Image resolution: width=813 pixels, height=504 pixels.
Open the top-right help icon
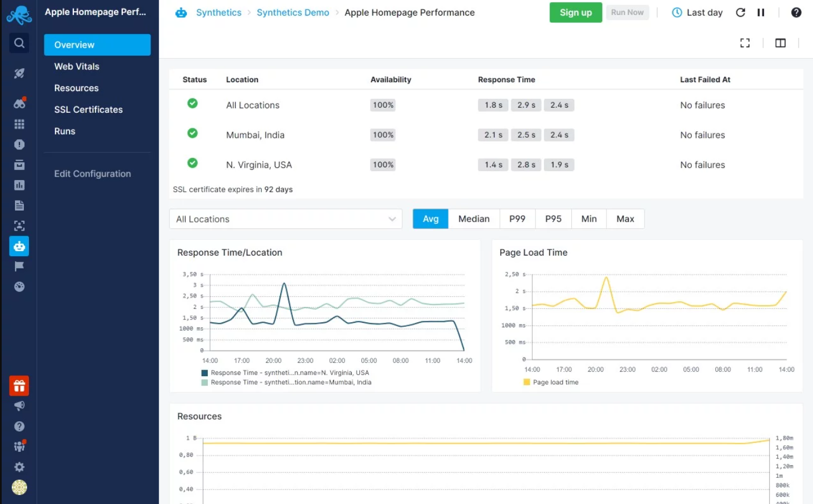coord(796,12)
